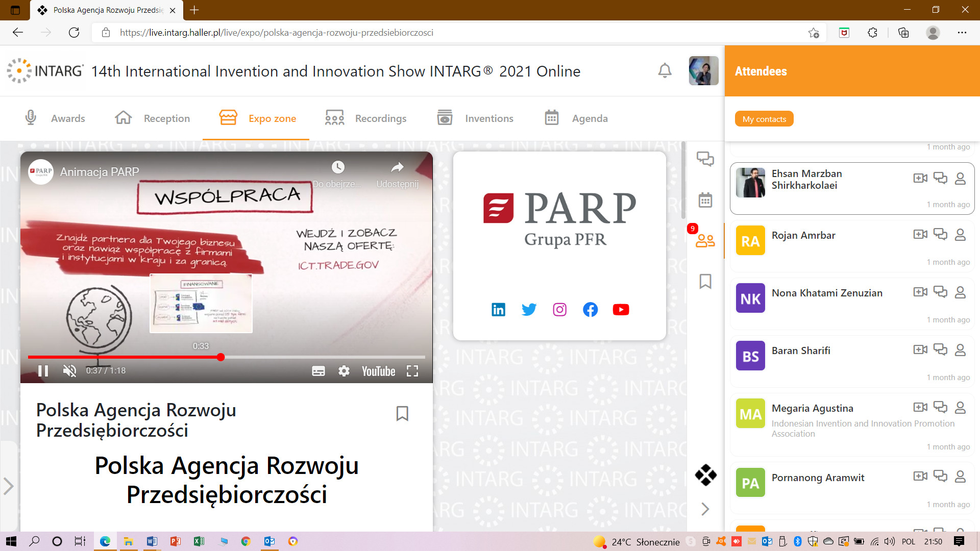The height and width of the screenshot is (551, 980).
Task: Click the My contacts button
Action: (764, 119)
